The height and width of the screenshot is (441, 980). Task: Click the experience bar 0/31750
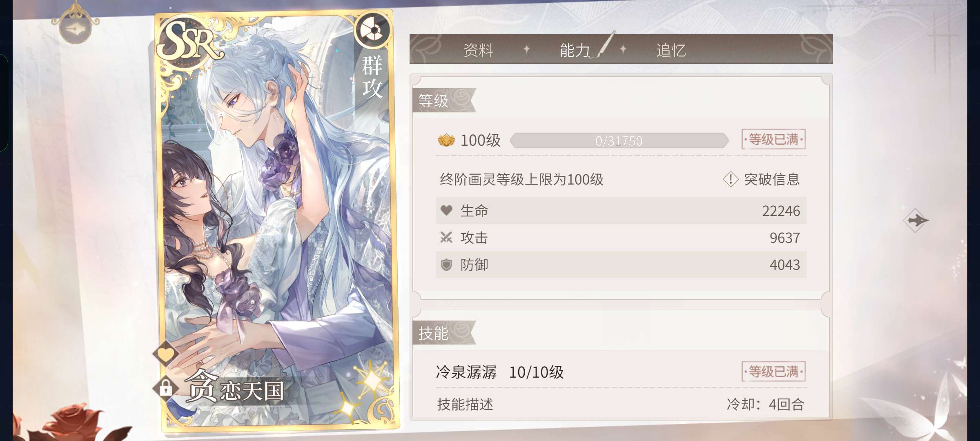click(x=619, y=141)
